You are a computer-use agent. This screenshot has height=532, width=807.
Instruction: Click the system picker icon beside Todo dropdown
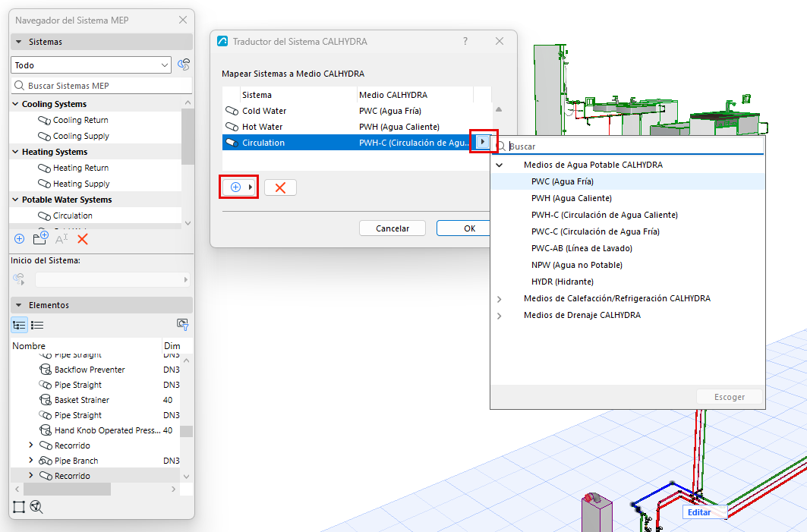coord(184,65)
